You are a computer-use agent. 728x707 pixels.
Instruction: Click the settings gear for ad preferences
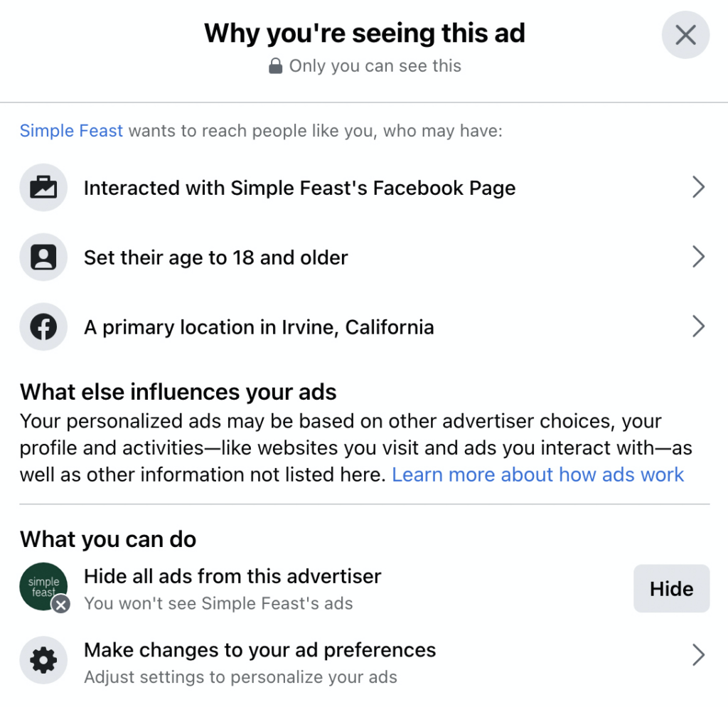pos(43,660)
